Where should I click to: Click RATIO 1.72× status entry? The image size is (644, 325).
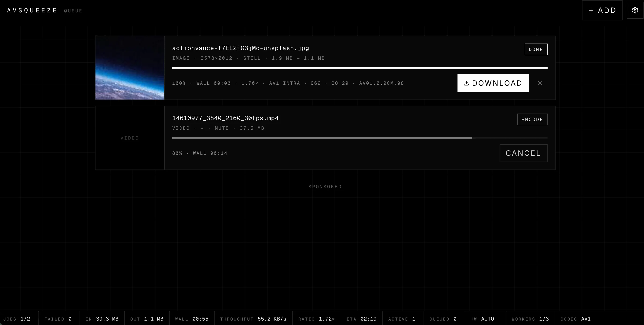click(x=316, y=319)
